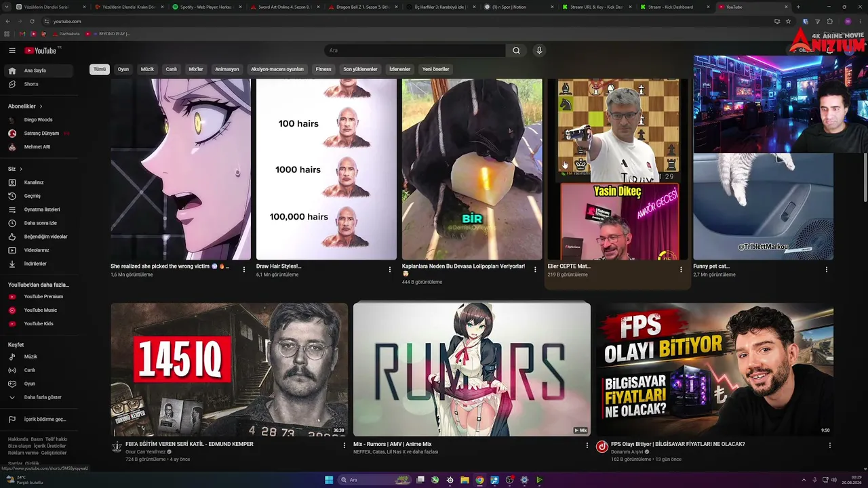This screenshot has height=488, width=868.
Task: Go to YouTube logo home link
Action: [41, 50]
